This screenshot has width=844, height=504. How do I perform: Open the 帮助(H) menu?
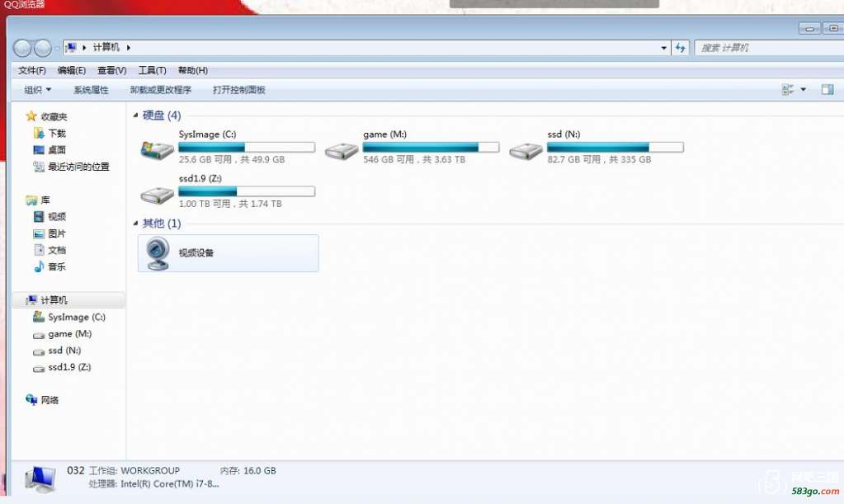click(193, 70)
